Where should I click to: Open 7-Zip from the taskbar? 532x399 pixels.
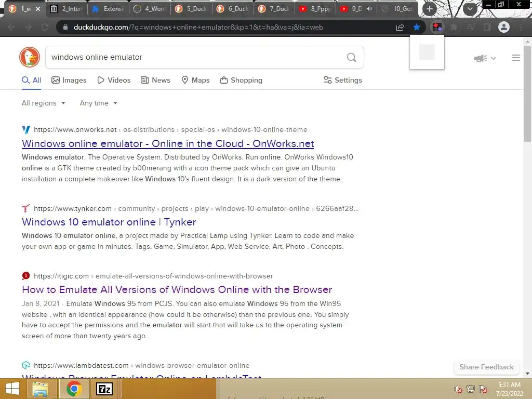click(104, 389)
